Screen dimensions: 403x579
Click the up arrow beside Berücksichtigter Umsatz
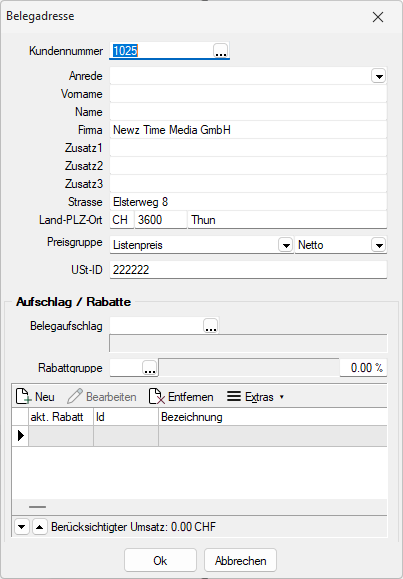[x=40, y=527]
